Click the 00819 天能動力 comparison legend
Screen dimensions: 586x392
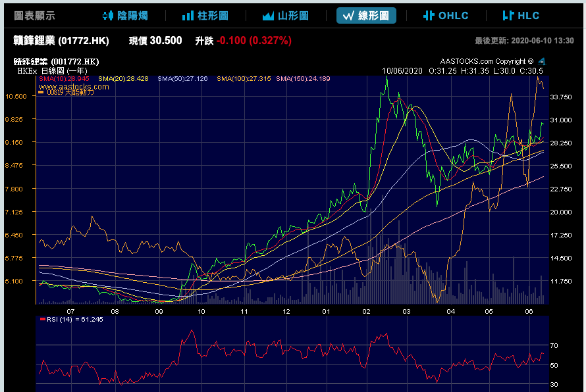coord(66,92)
